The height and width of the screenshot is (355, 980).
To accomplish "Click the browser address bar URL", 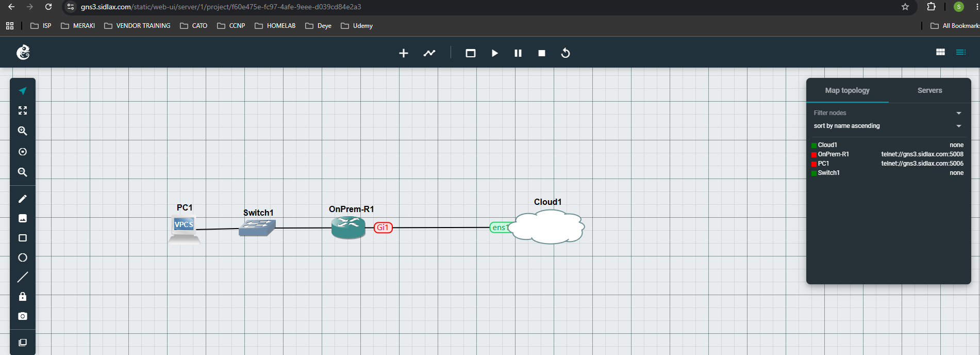I will (221, 7).
